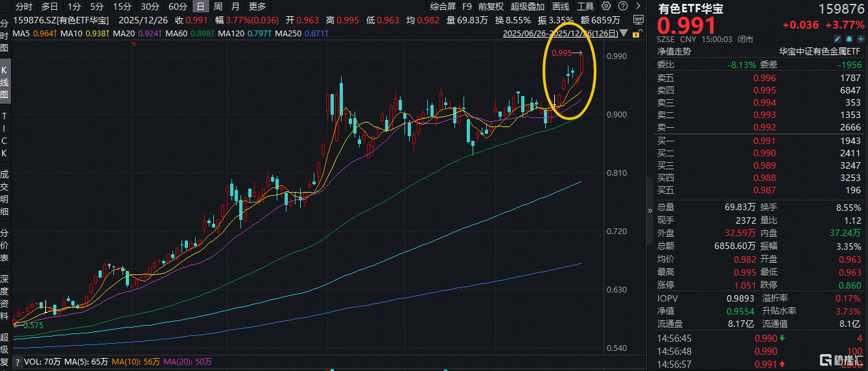The image size is (868, 371).
Task: Click the IOPV value 0.9893
Action: tap(741, 299)
